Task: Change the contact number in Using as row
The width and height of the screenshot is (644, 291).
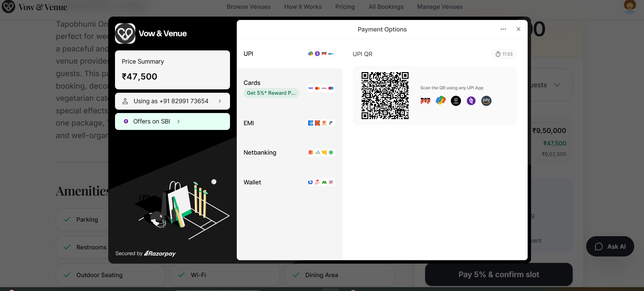Action: tap(172, 101)
